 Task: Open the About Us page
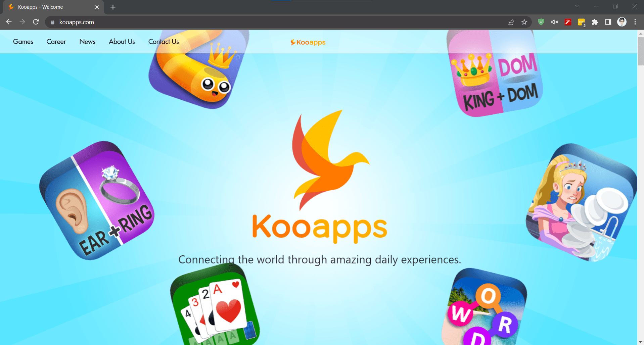point(122,42)
